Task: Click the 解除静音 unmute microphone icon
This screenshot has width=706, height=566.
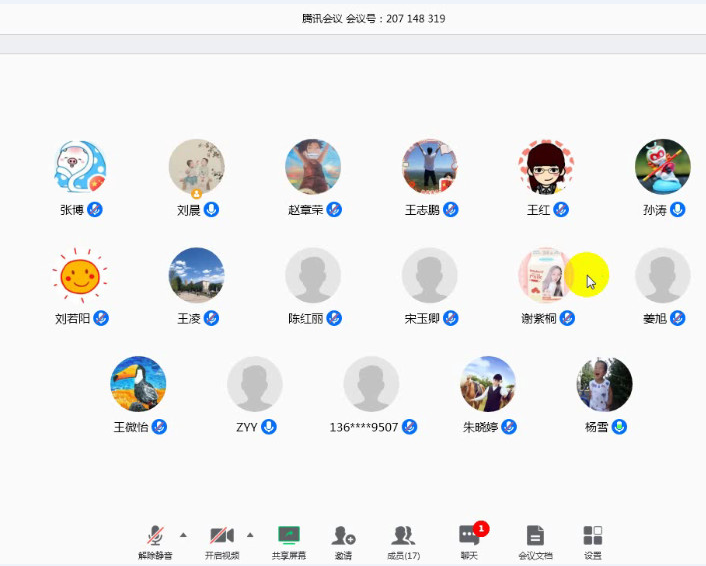Action: point(155,536)
